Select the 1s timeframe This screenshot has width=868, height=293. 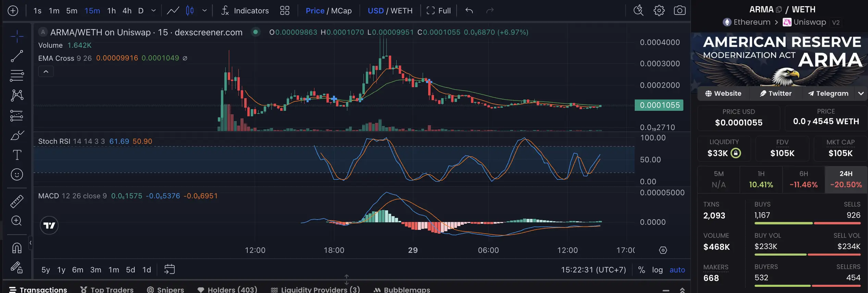click(x=37, y=11)
